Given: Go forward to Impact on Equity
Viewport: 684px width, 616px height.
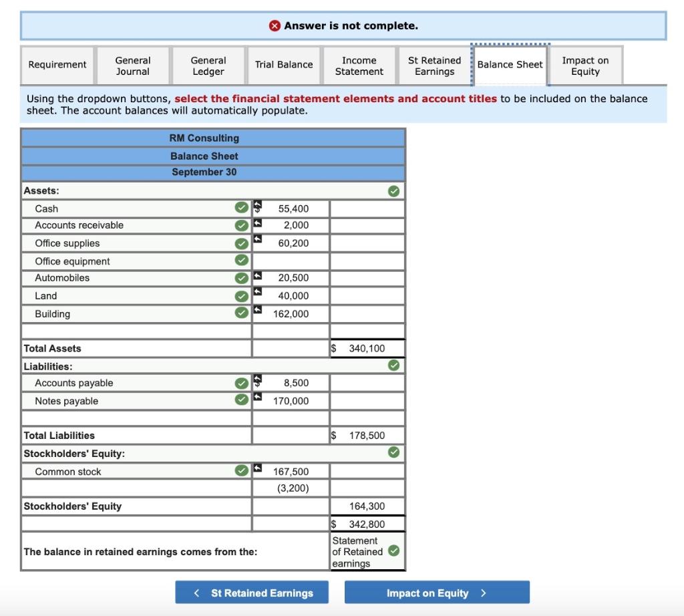Looking at the screenshot, I should click(437, 593).
